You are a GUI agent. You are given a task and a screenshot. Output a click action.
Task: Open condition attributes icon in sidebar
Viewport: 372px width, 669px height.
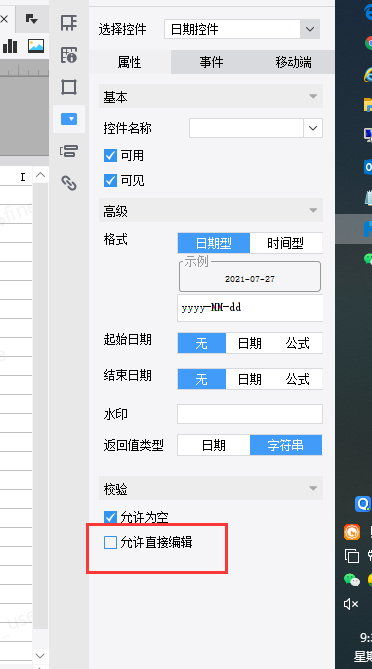[x=69, y=151]
